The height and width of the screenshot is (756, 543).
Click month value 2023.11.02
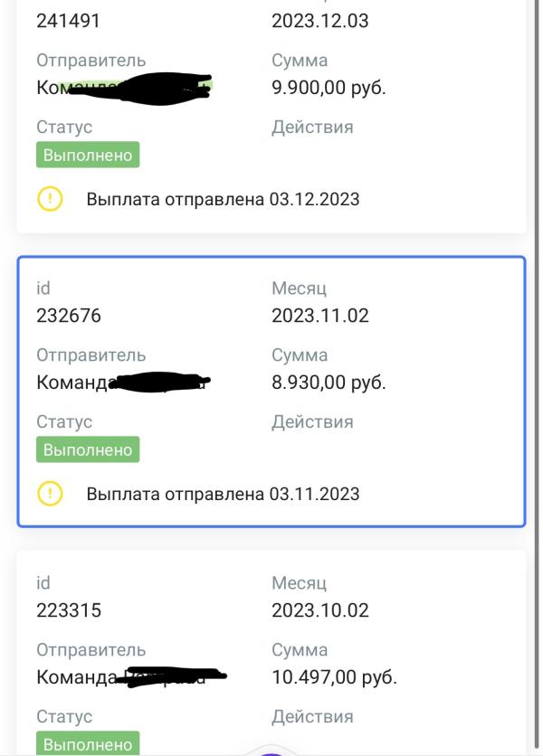coord(320,316)
